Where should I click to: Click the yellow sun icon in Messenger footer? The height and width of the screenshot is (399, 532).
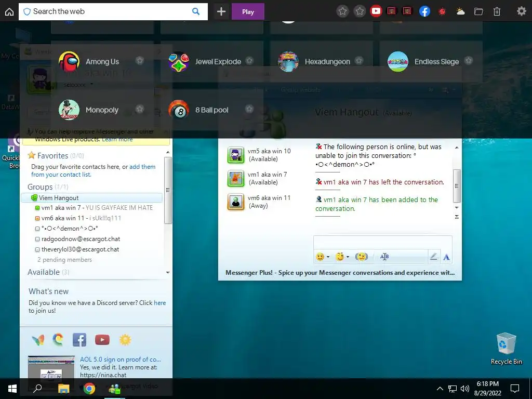[125, 340]
